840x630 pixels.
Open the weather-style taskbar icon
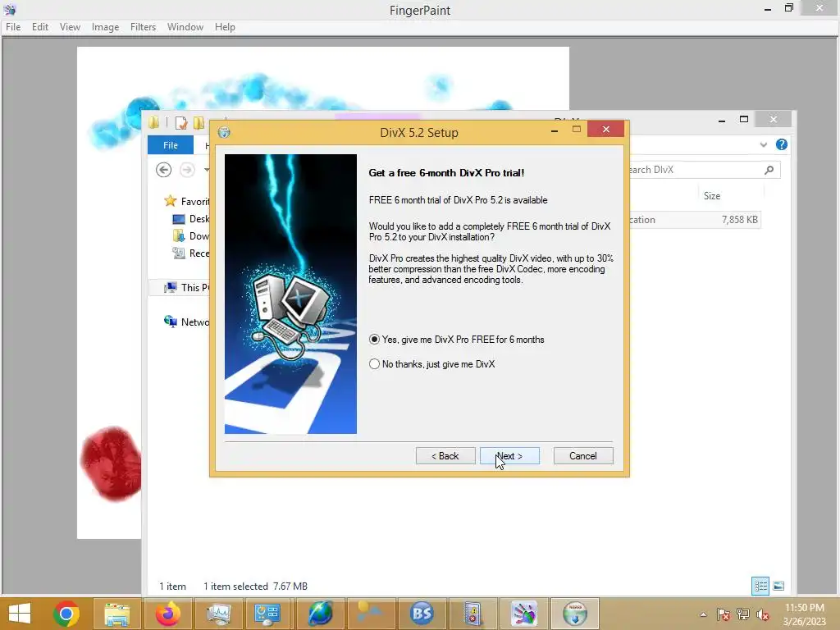[x=371, y=614]
